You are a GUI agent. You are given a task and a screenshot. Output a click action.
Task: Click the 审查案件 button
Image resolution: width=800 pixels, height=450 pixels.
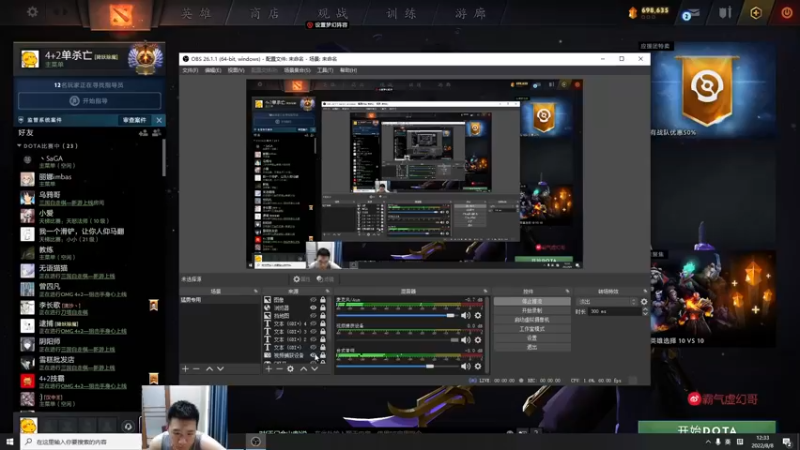click(135, 120)
